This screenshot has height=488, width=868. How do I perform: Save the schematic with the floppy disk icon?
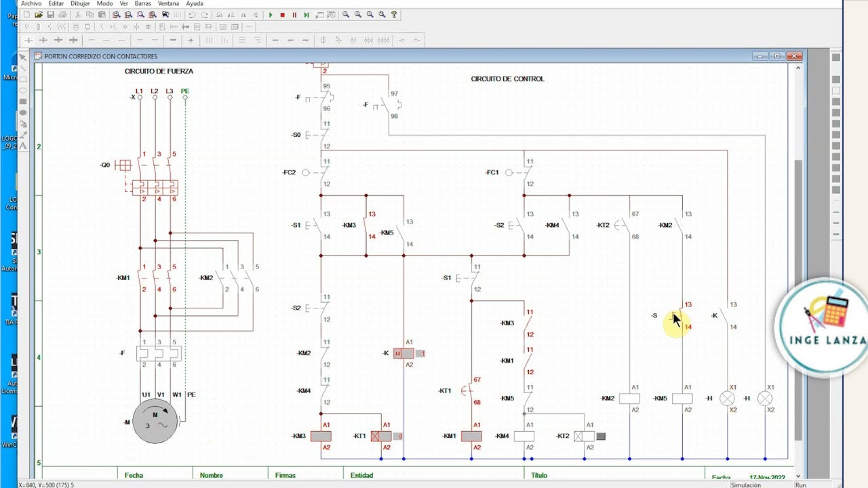click(x=50, y=14)
